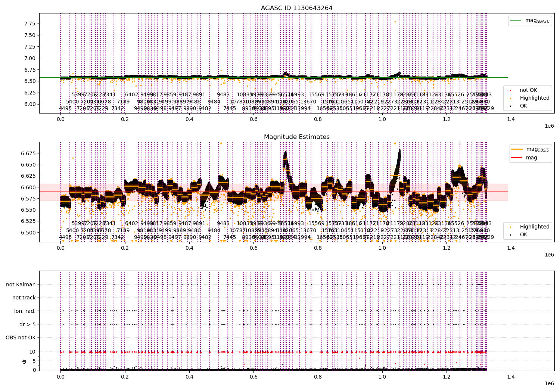Screen dimensions: 560x392
Task: Click the 6.675 y-axis tick label
Action: pos(28,153)
